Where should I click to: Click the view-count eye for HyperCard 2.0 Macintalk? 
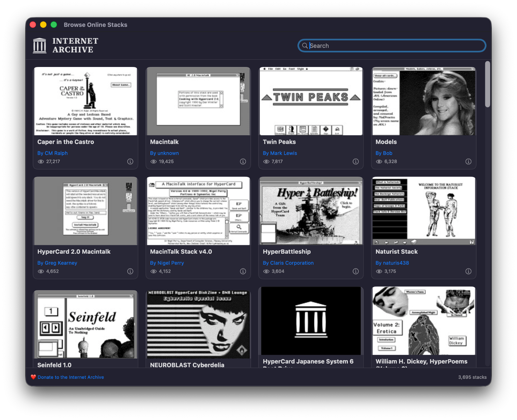pyautogui.click(x=41, y=271)
